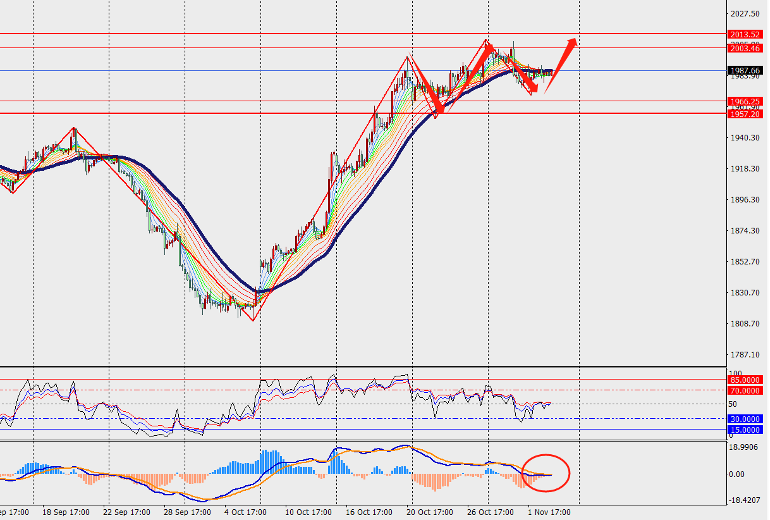770x520 pixels.
Task: Select the -18.4207 MACD scale value
Action: pyautogui.click(x=744, y=500)
